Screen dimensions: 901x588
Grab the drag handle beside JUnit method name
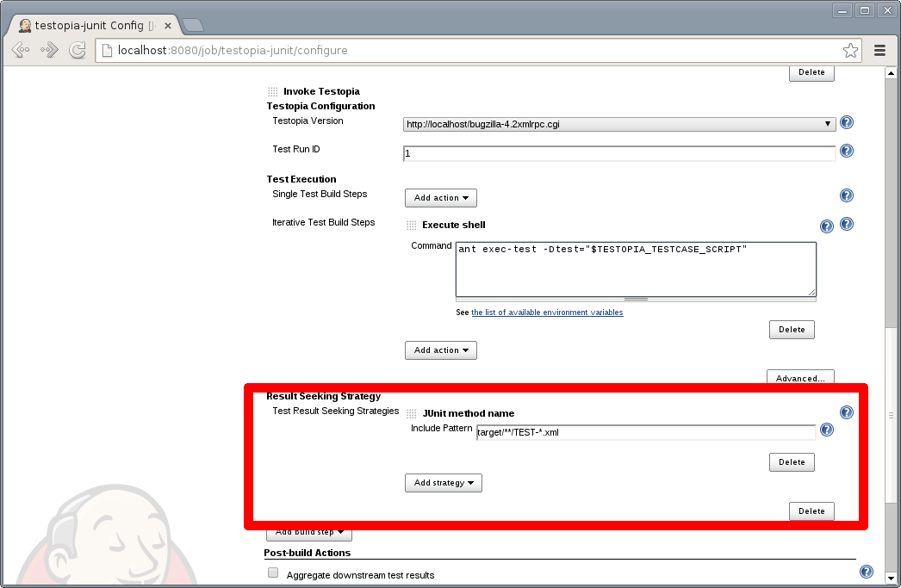tap(412, 413)
